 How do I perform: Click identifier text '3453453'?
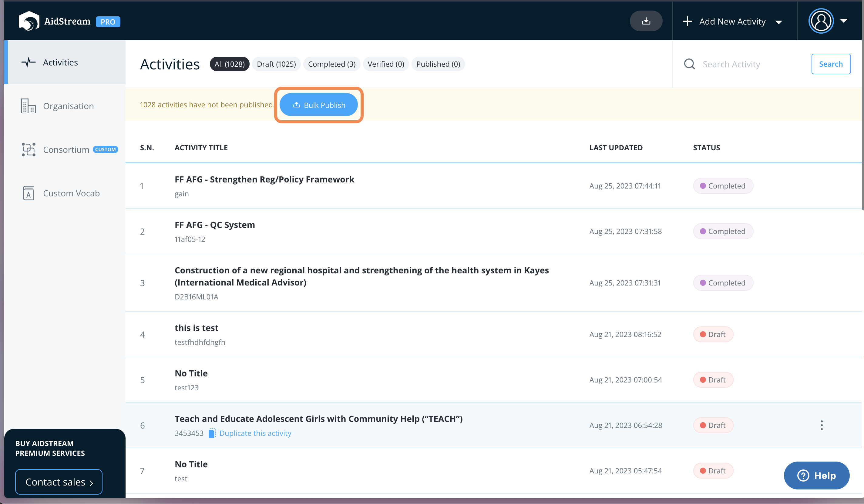189,433
